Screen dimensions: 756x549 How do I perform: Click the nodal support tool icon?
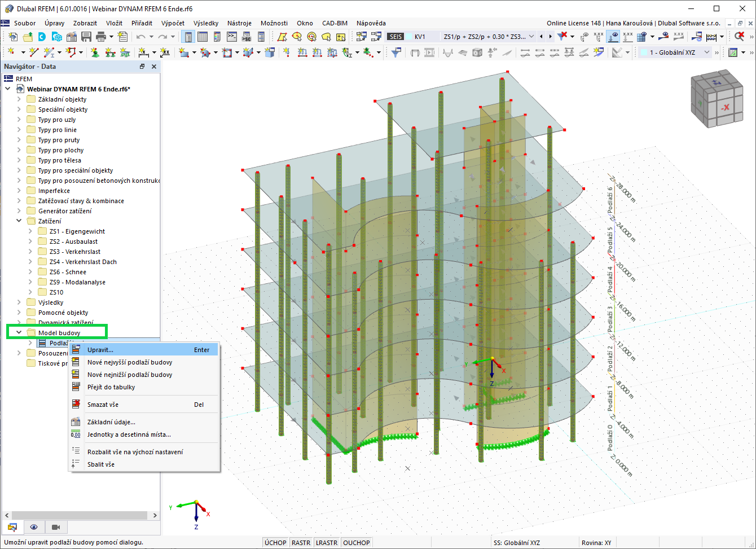[95, 52]
